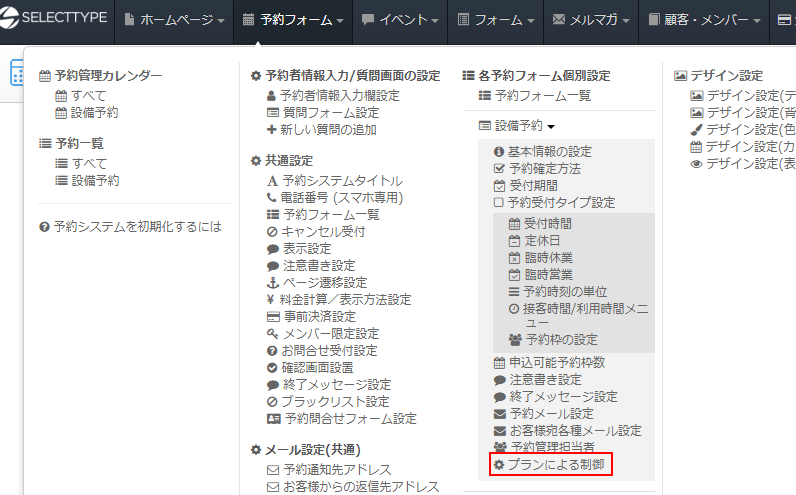Click the eye icon for デザイン設定(表
The width and height of the screenshot is (796, 495).
(696, 163)
